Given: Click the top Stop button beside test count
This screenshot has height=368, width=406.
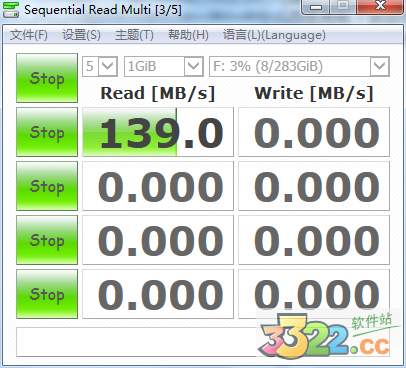Looking at the screenshot, I should click(x=47, y=78).
